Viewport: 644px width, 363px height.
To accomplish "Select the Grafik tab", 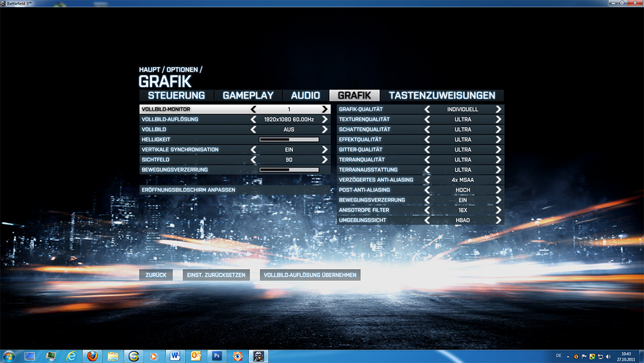I will click(354, 95).
